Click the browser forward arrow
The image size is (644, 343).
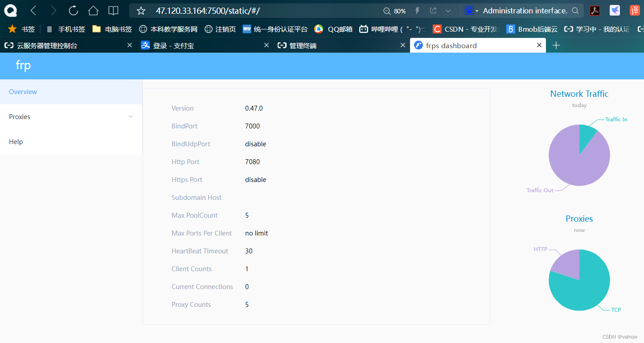tap(53, 11)
